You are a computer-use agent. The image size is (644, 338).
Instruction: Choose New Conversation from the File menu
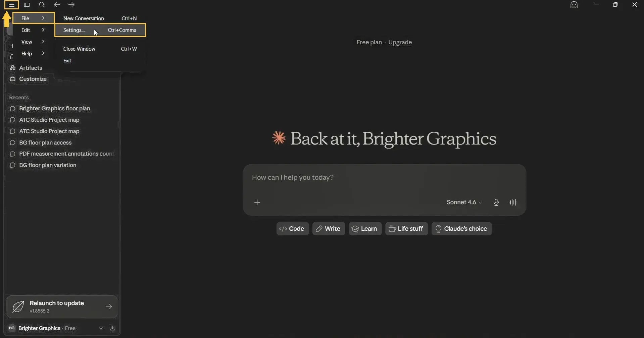100,18
